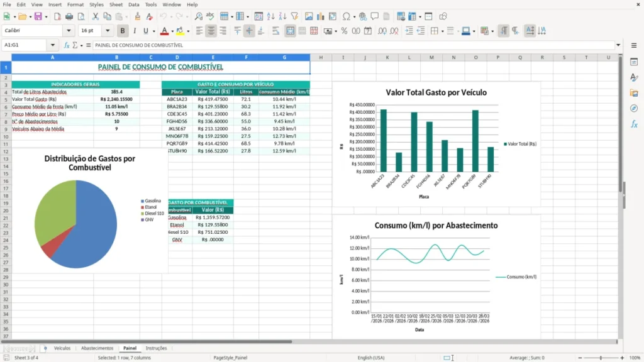Format as date calendar icon
644x362 pixels.
coord(368,31)
